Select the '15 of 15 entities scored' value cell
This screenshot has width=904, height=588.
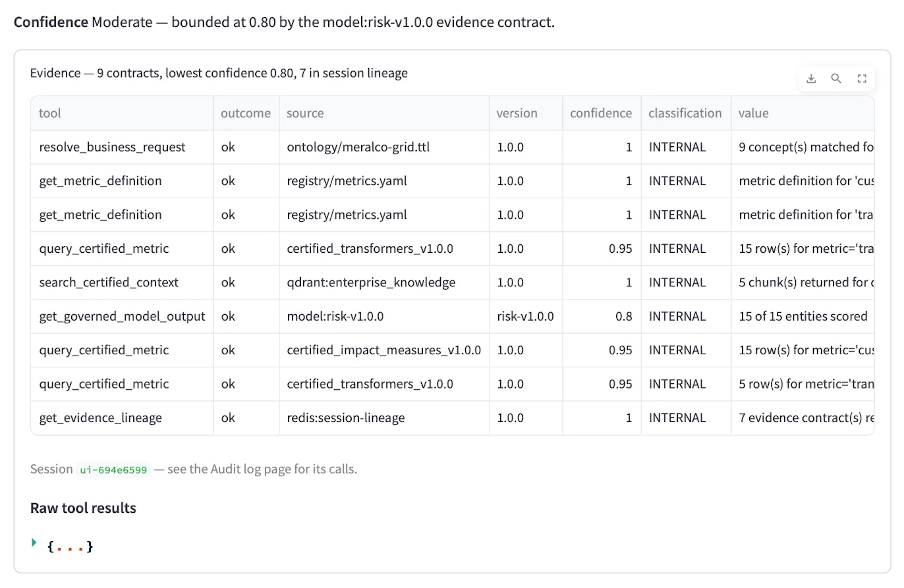[803, 316]
